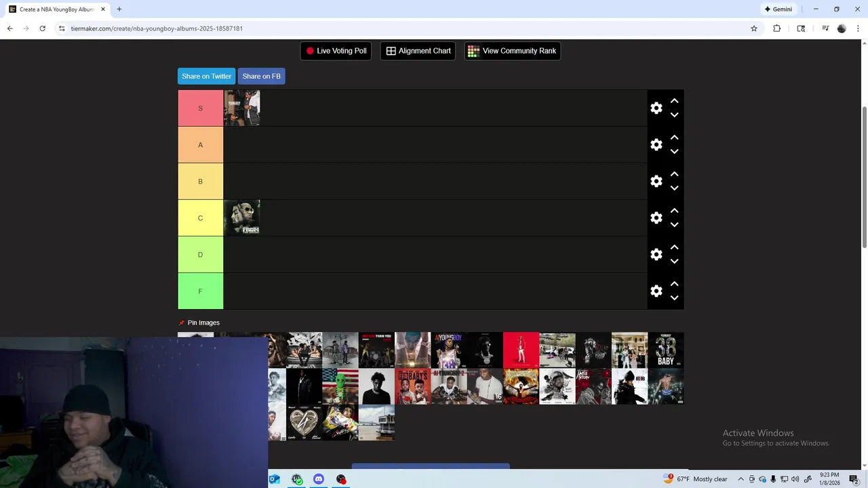Open settings gear for S tier row
The width and height of the screenshot is (868, 488).
[656, 108]
